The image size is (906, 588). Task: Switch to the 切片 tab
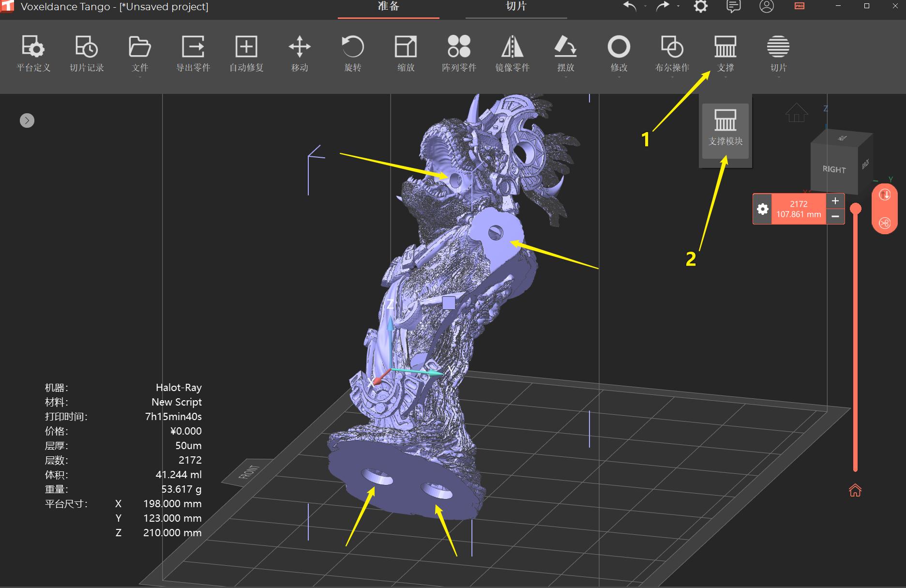[x=516, y=7]
